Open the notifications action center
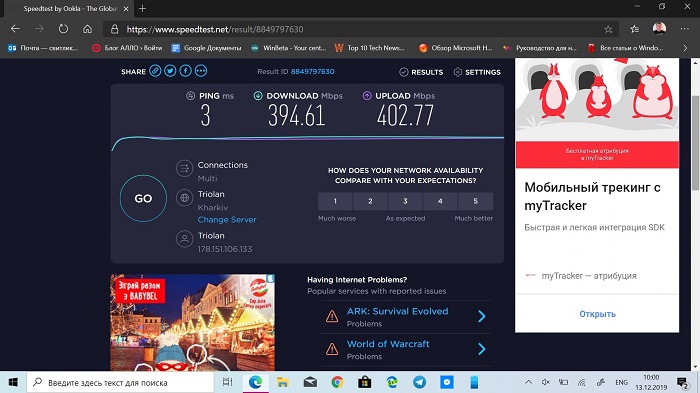Screen dimensions: 700x393 (x=682, y=383)
